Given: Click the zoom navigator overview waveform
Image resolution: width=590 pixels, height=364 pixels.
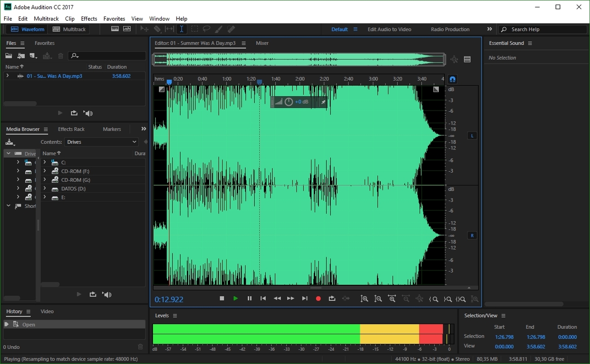Looking at the screenshot, I should coord(299,59).
